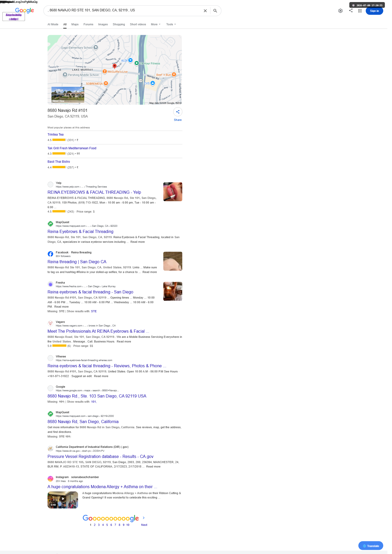This screenshot has width=392, height=554.
Task: Click the red location pin on map
Action: tap(114, 66)
